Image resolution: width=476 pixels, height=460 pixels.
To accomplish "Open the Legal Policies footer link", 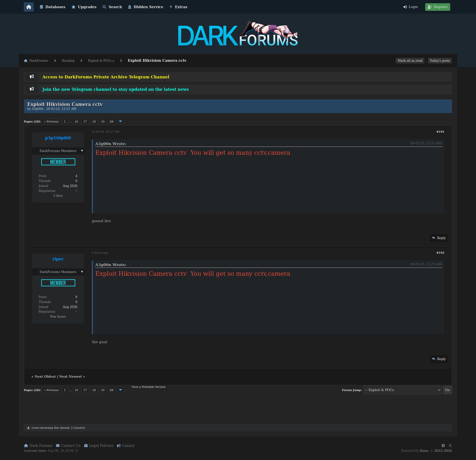I will [x=99, y=446].
